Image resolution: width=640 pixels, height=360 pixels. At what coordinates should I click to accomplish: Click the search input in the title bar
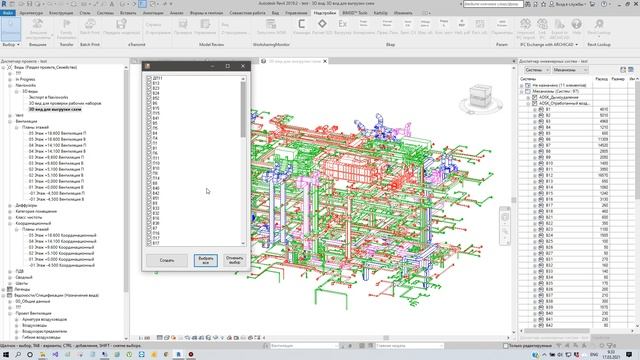tap(493, 4)
